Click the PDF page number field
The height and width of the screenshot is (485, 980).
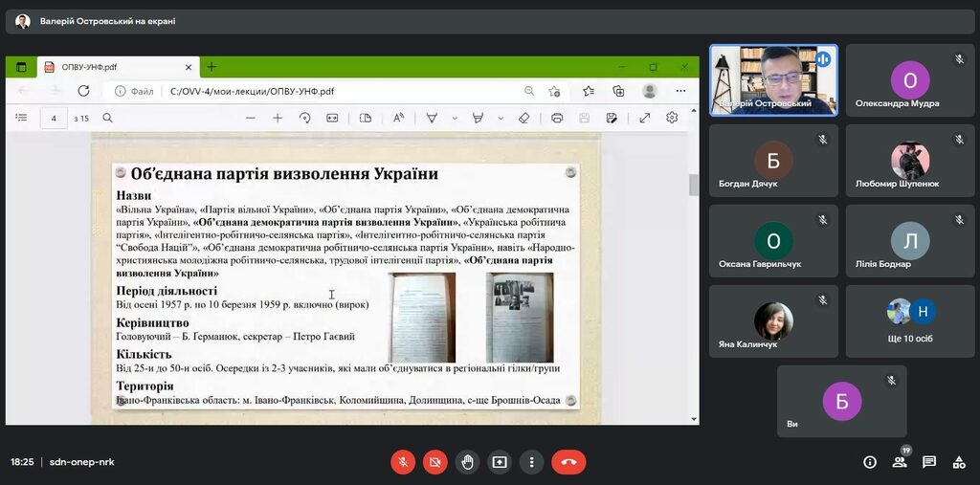(54, 118)
